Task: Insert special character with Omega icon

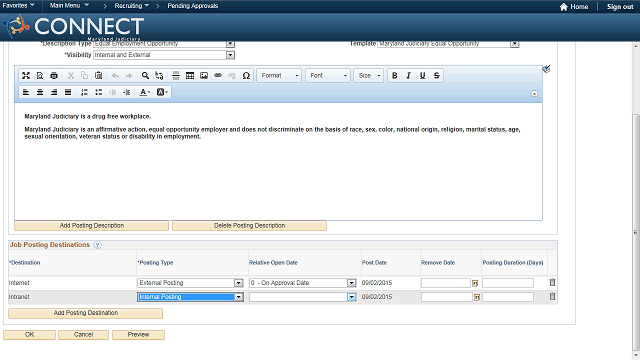Action: coord(246,76)
